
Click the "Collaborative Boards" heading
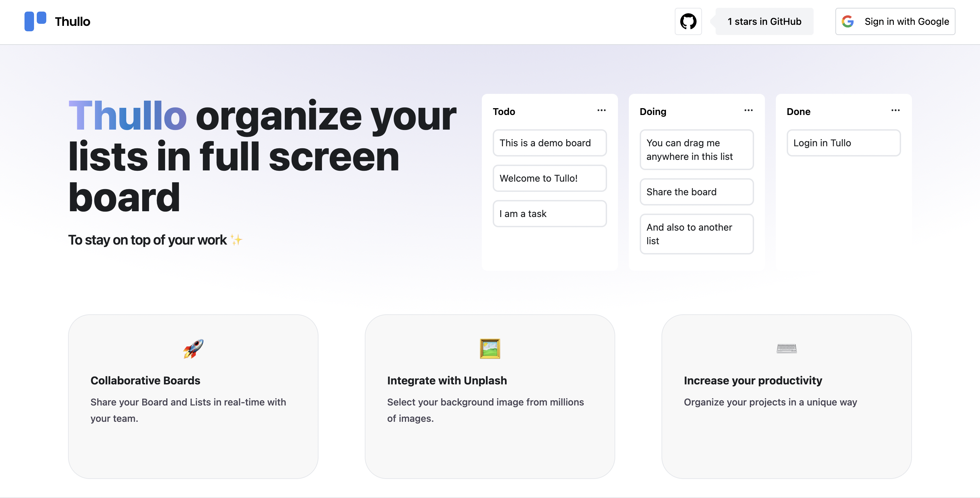coord(145,380)
